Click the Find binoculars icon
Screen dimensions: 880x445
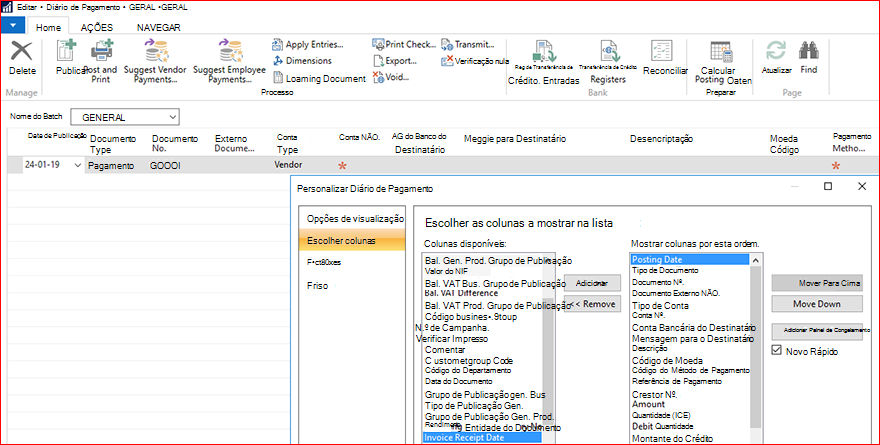(x=809, y=51)
